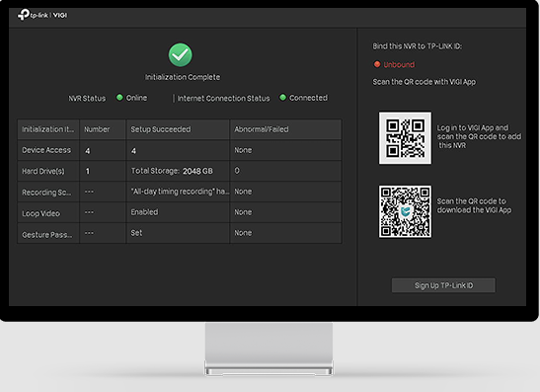Click the Enabled cell for Loop Video

click(144, 212)
